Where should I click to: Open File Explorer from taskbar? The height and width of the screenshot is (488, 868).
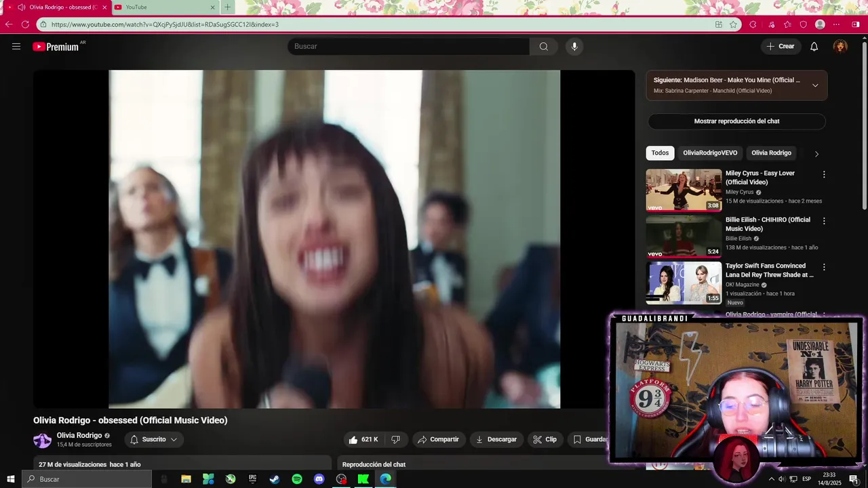coord(186,479)
